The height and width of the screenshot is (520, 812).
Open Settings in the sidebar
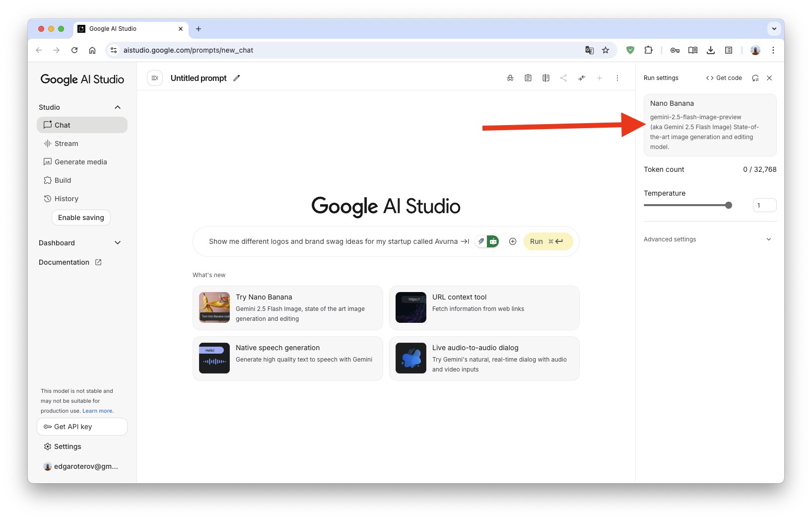pos(82,446)
